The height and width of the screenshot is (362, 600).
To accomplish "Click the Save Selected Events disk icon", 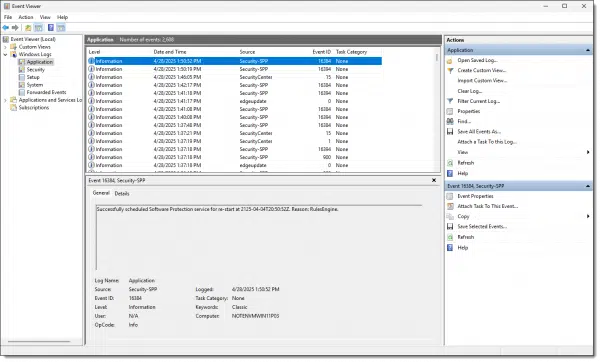I will click(450, 227).
